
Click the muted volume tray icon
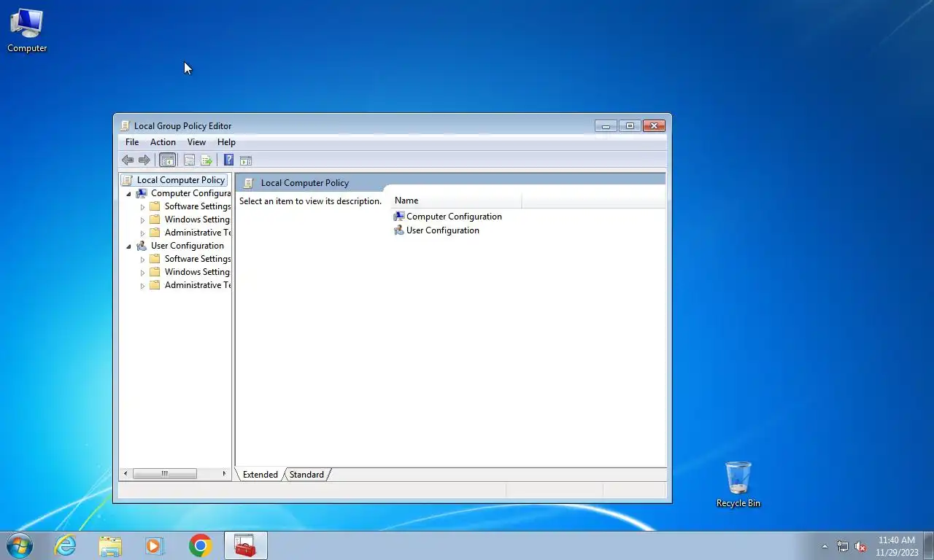(860, 546)
